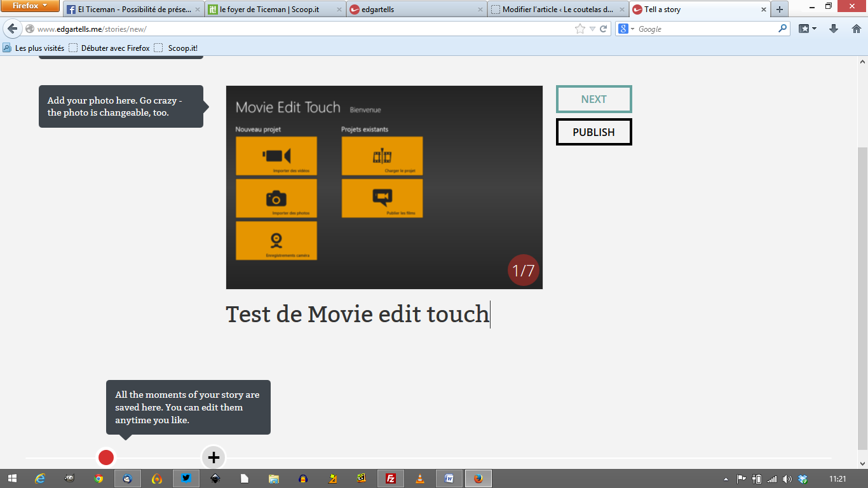This screenshot has height=488, width=868.
Task: Add a new moment with the plus icon
Action: (214, 457)
